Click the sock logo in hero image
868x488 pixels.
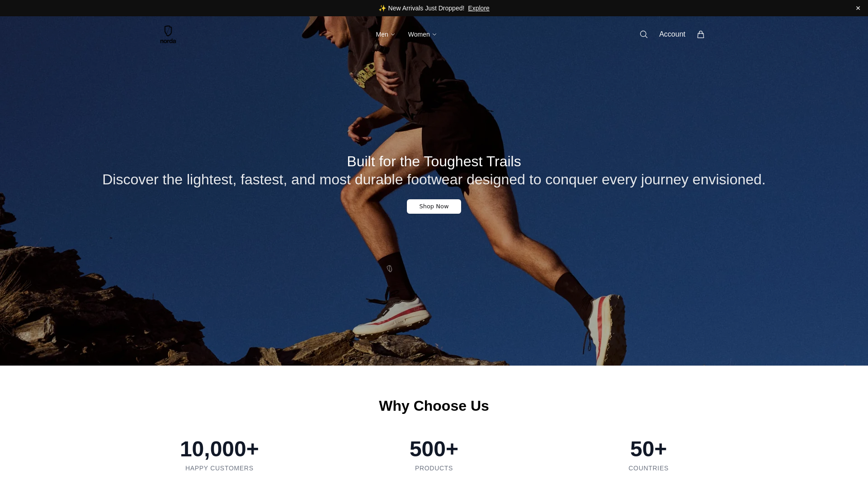click(389, 269)
